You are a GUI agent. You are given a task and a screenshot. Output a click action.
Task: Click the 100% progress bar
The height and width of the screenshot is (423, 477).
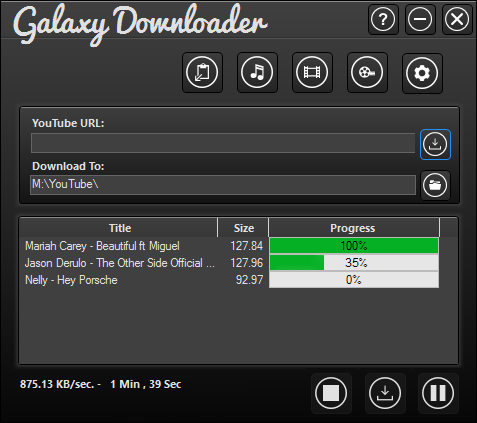coord(354,246)
